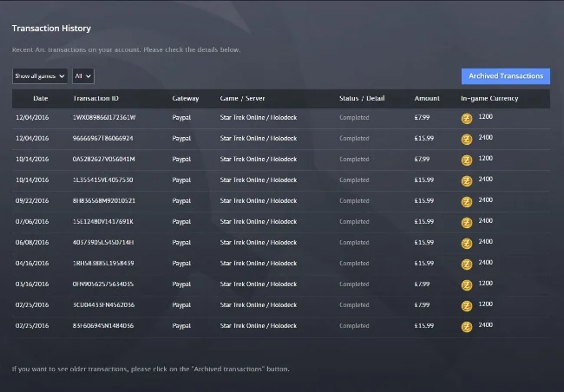The height and width of the screenshot is (392, 564).
Task: Click the £7.99 amount in the 03/16/2016 row
Action: 422,284
